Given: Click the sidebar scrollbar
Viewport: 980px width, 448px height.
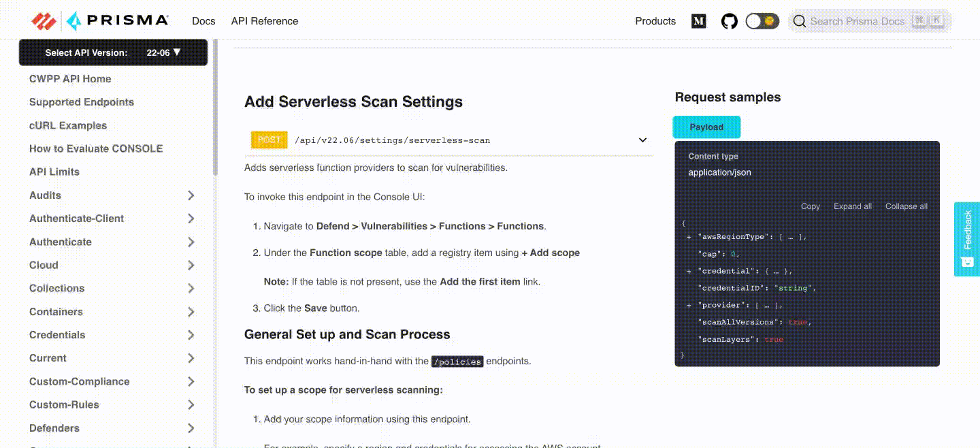Looking at the screenshot, I should tap(216, 107).
